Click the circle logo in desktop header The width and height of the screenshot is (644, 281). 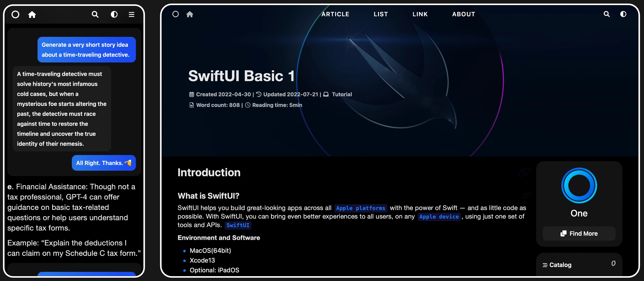pos(176,14)
